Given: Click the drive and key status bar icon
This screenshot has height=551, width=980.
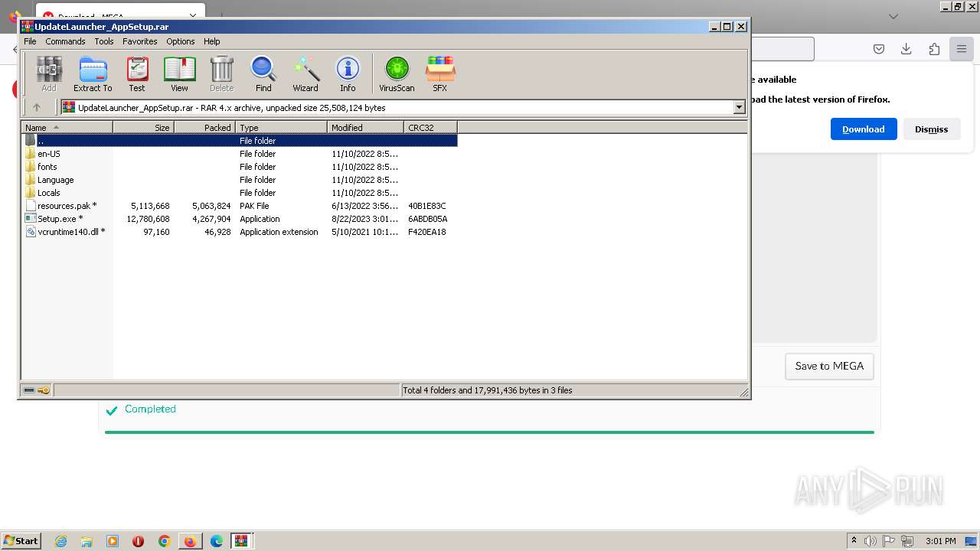Looking at the screenshot, I should pos(36,390).
